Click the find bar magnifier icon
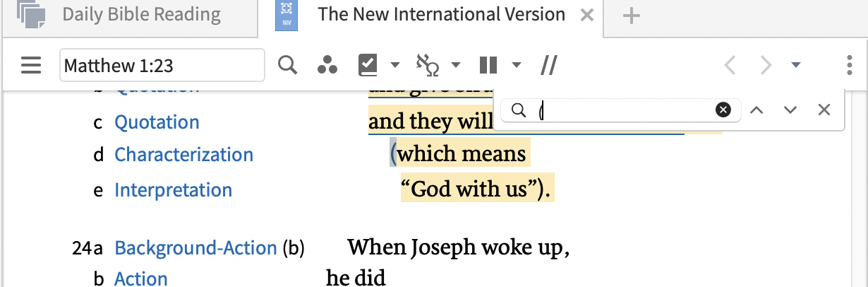The width and height of the screenshot is (868, 287). [519, 110]
